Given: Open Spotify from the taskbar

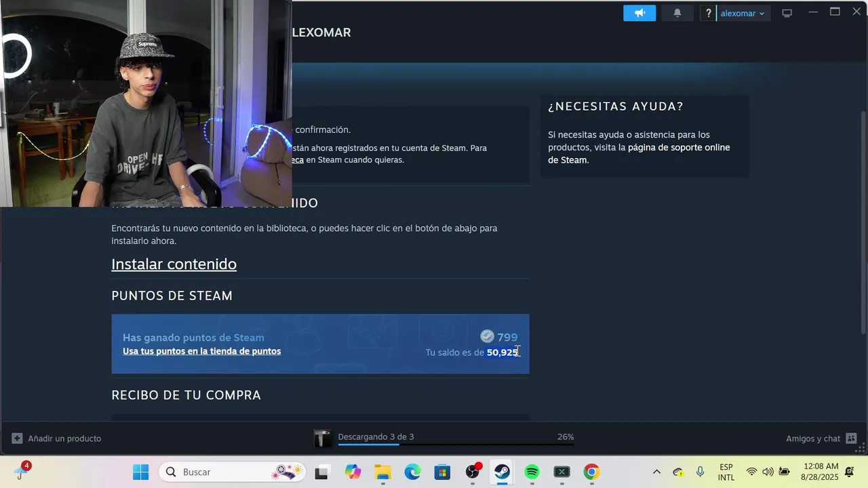Looking at the screenshot, I should click(x=532, y=472).
